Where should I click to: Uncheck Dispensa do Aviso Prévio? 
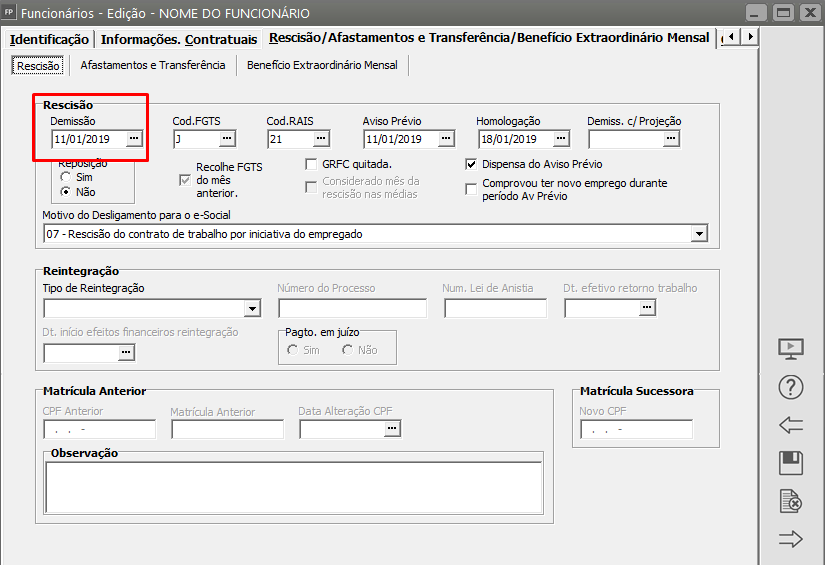(x=472, y=164)
